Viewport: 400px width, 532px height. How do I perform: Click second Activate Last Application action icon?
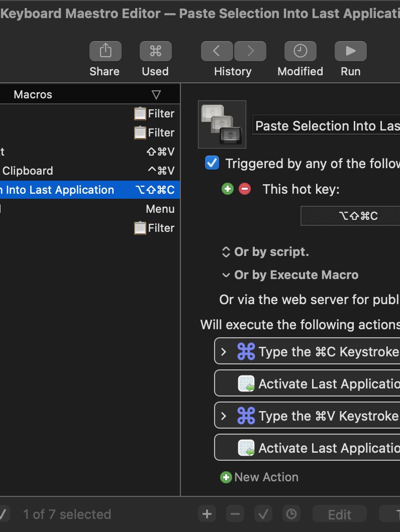(246, 448)
